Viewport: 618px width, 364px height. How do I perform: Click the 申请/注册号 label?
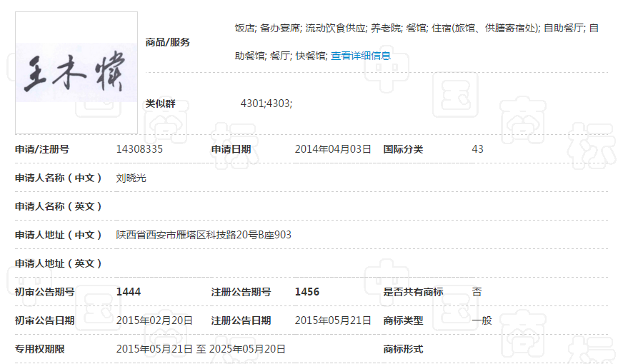tap(42, 149)
